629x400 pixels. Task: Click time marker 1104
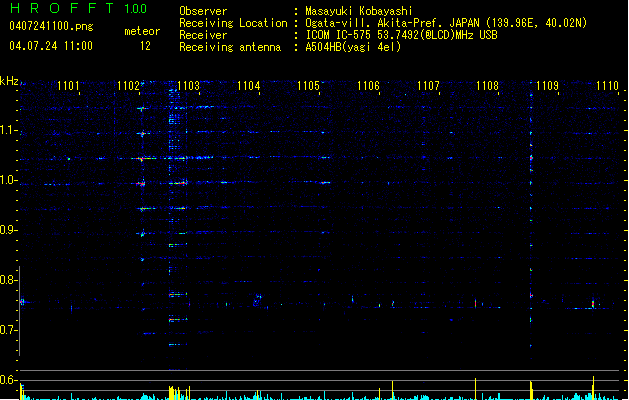249,86
